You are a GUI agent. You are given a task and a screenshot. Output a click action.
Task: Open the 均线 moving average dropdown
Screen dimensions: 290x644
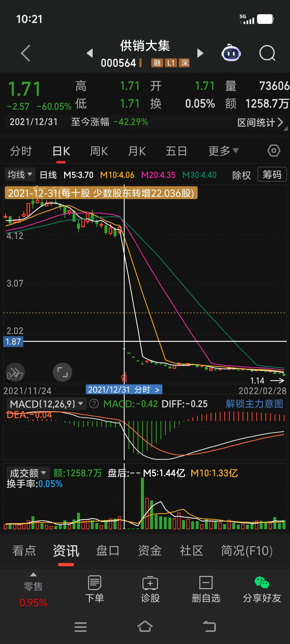coord(20,175)
